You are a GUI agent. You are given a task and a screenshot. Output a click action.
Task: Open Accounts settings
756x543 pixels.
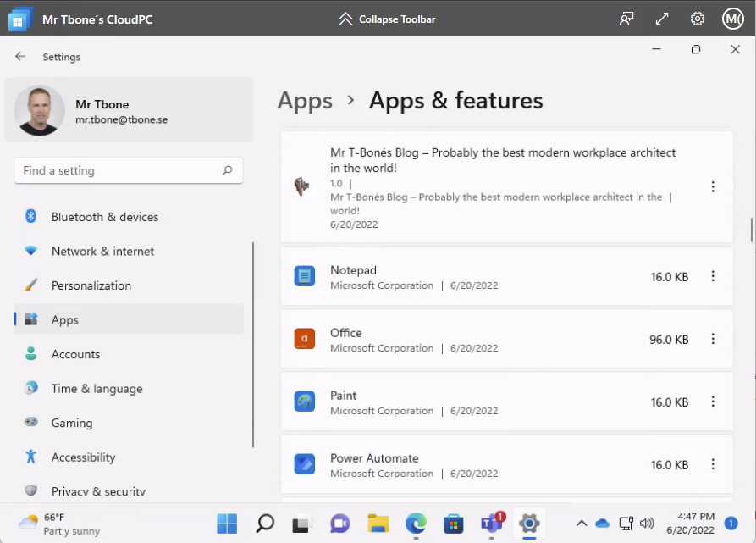click(129, 354)
